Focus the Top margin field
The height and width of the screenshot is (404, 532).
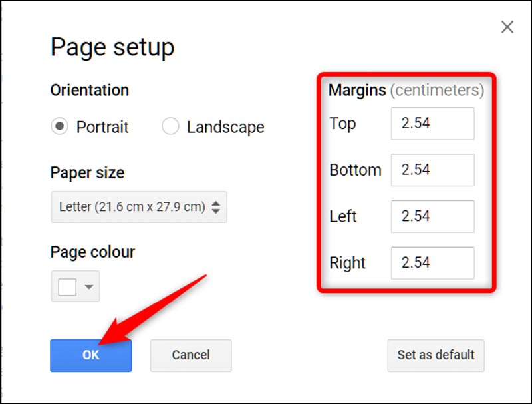[432, 124]
